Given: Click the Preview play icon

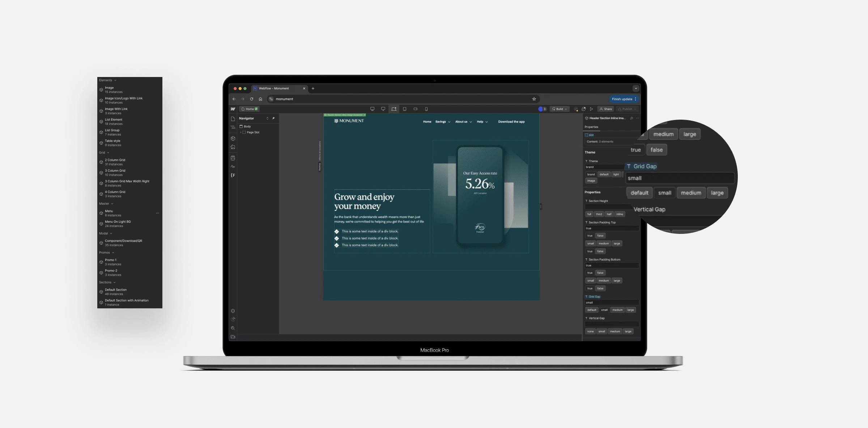Looking at the screenshot, I should click(x=591, y=109).
